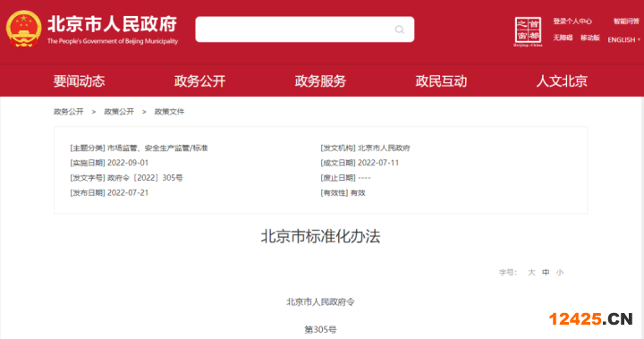Click 政府令〔2022〕305号 document number
Image resolution: width=644 pixels, height=339 pixels.
(145, 178)
